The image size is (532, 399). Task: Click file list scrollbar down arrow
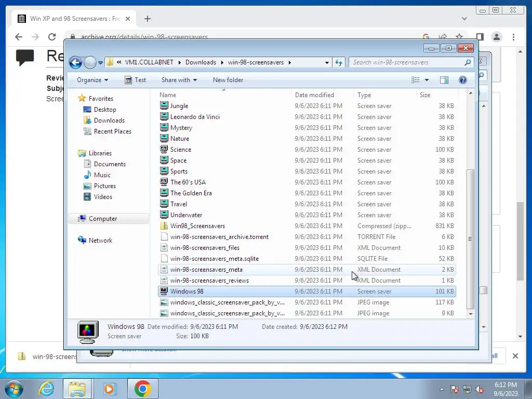[471, 314]
